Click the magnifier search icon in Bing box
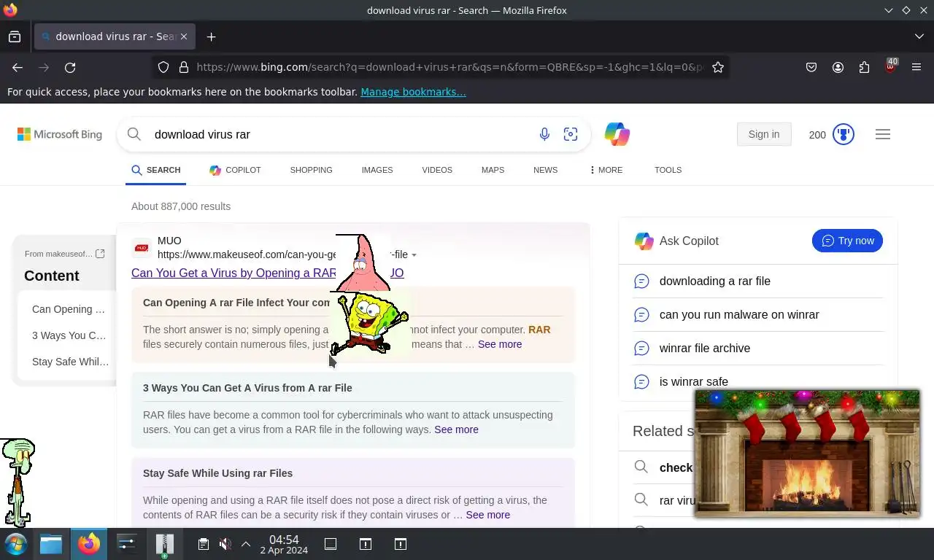 tap(134, 134)
